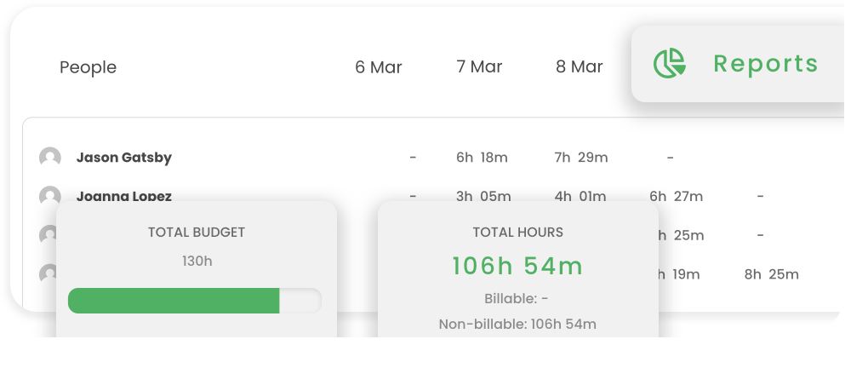Click the People column header
The height and width of the screenshot is (368, 868).
(88, 67)
